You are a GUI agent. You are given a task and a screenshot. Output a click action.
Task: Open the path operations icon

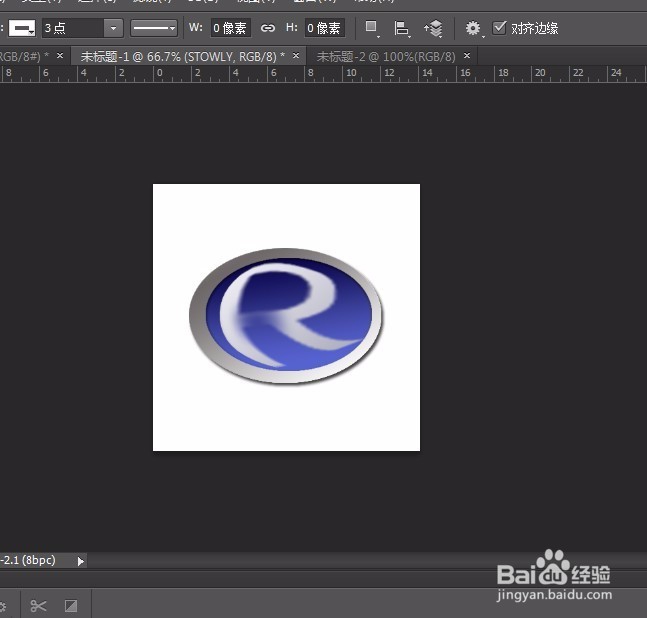[372, 28]
